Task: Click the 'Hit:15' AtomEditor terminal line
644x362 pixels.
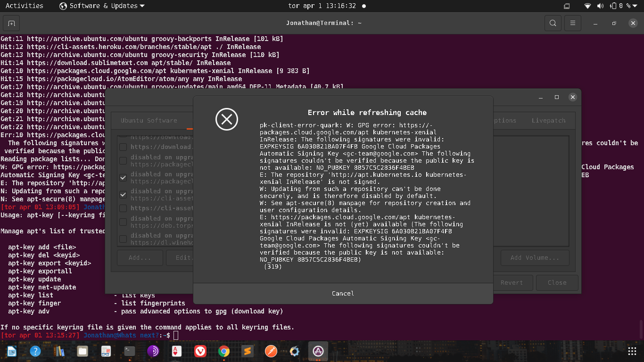Action: click(x=121, y=79)
